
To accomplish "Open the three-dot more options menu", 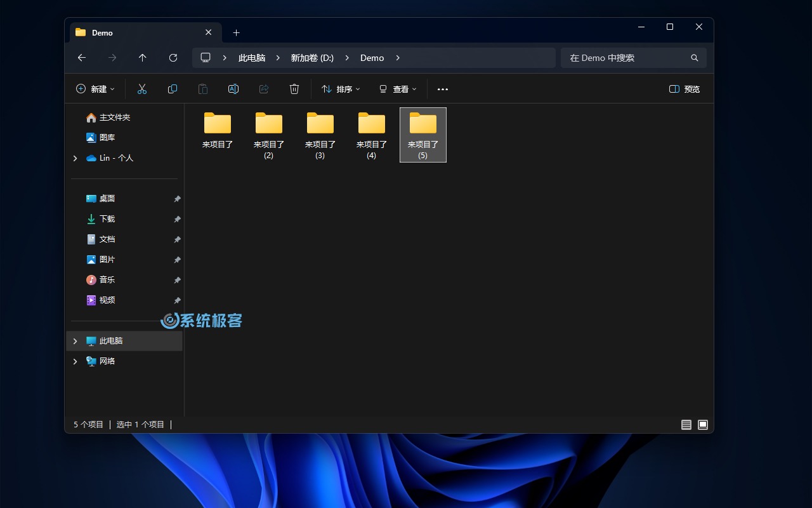I will click(443, 90).
